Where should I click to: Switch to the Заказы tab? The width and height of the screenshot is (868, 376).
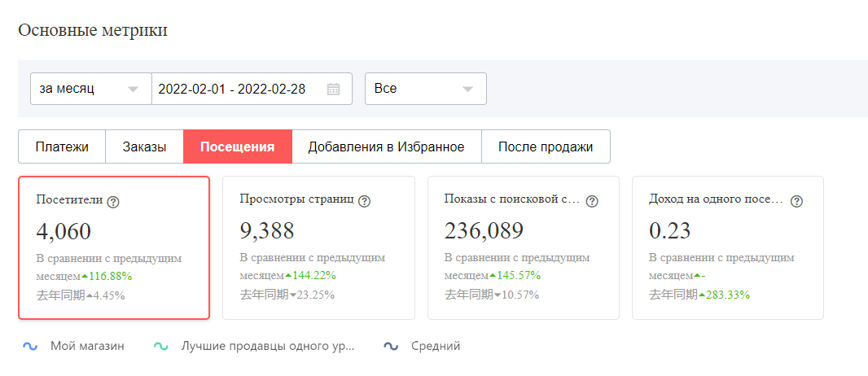pyautogui.click(x=144, y=147)
